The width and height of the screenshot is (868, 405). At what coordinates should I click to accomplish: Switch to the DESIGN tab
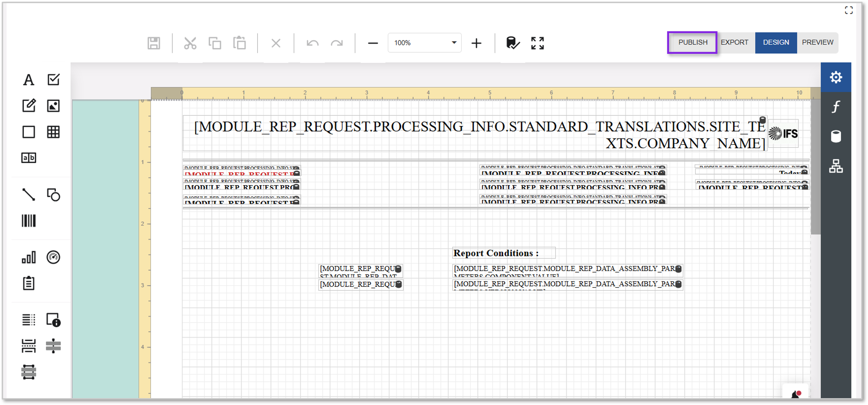click(776, 43)
